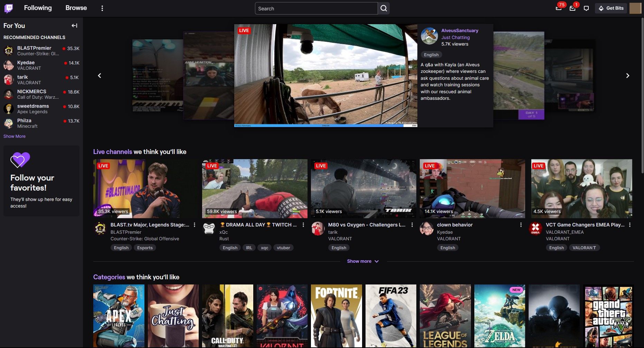Open the whispers chat bubble icon
Viewport: 644px width, 348px height.
point(586,8)
